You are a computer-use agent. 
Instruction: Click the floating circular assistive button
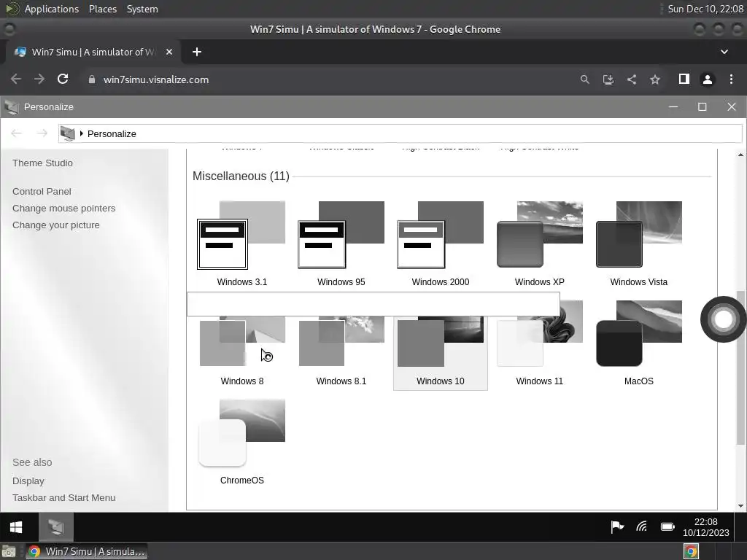point(723,319)
